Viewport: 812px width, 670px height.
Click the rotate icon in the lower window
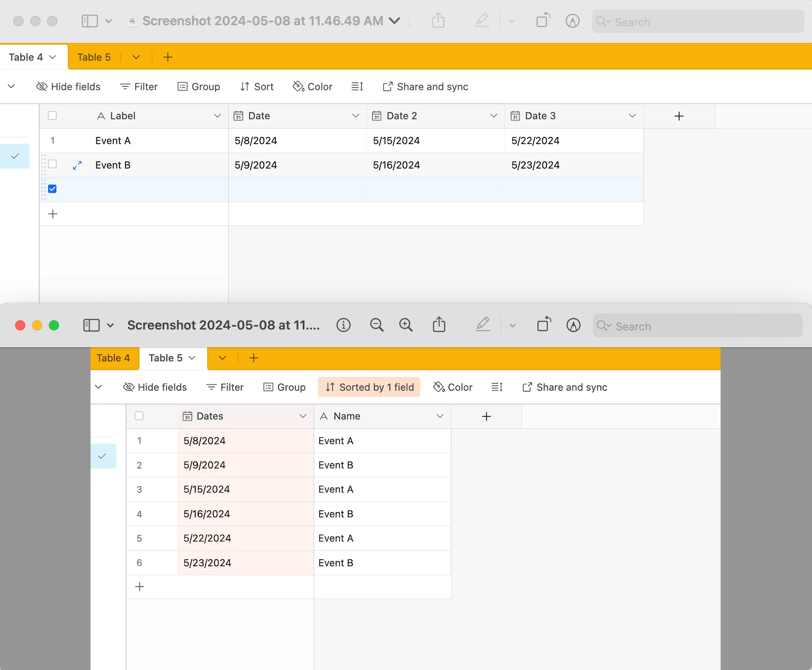[544, 325]
